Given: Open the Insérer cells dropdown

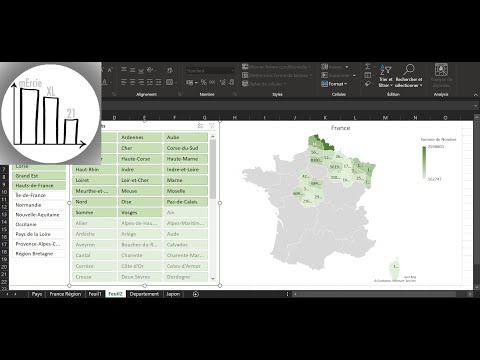Looking at the screenshot, I should click(x=335, y=67).
